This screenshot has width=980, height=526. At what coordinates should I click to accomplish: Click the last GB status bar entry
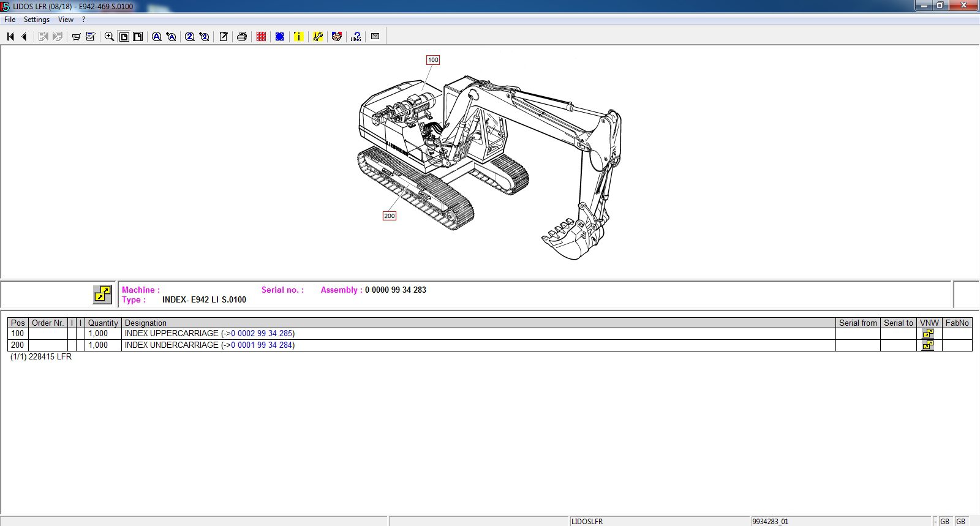(x=960, y=522)
